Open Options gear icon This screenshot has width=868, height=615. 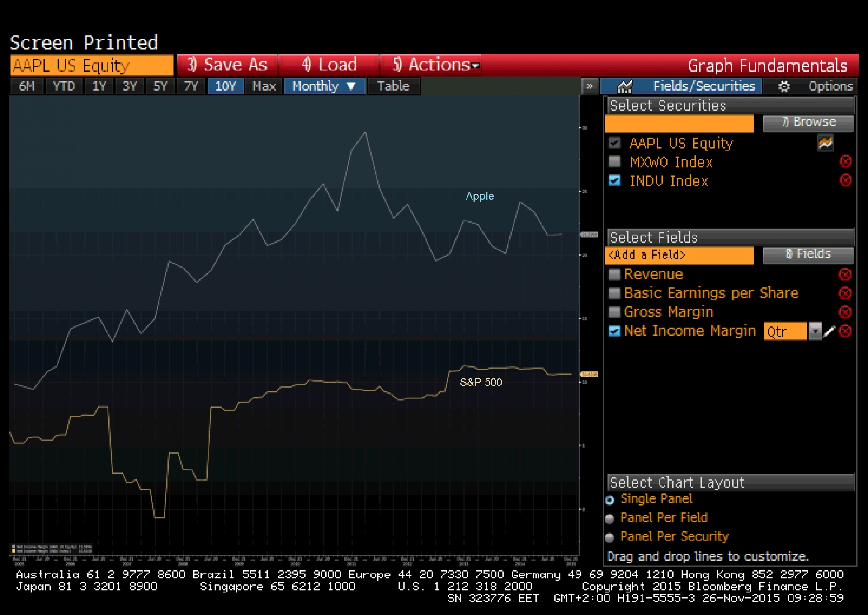pyautogui.click(x=784, y=86)
